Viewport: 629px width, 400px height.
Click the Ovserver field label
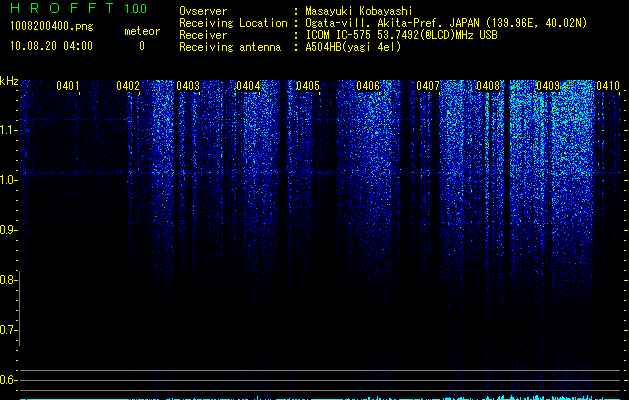[203, 11]
